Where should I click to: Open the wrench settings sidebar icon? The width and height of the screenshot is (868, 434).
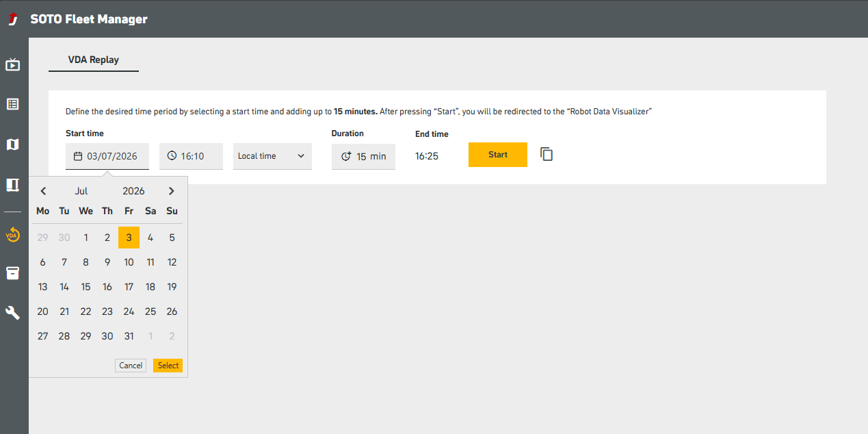[x=13, y=313]
